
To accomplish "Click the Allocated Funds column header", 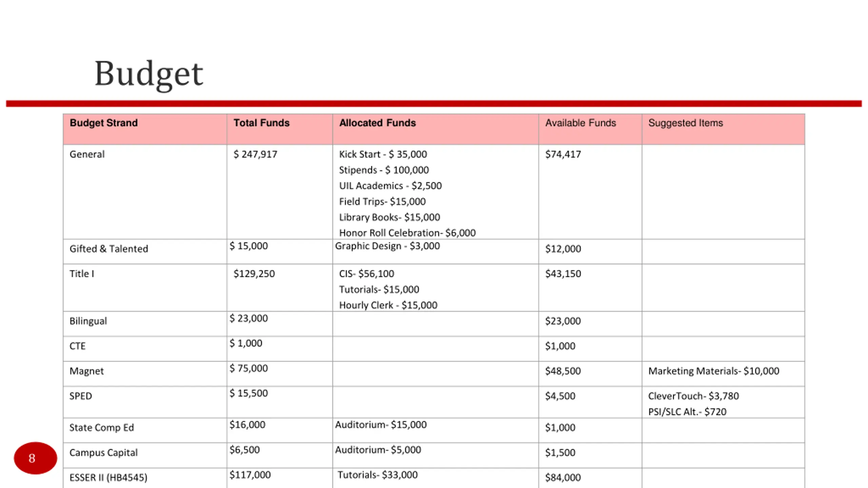I will pyautogui.click(x=377, y=123).
